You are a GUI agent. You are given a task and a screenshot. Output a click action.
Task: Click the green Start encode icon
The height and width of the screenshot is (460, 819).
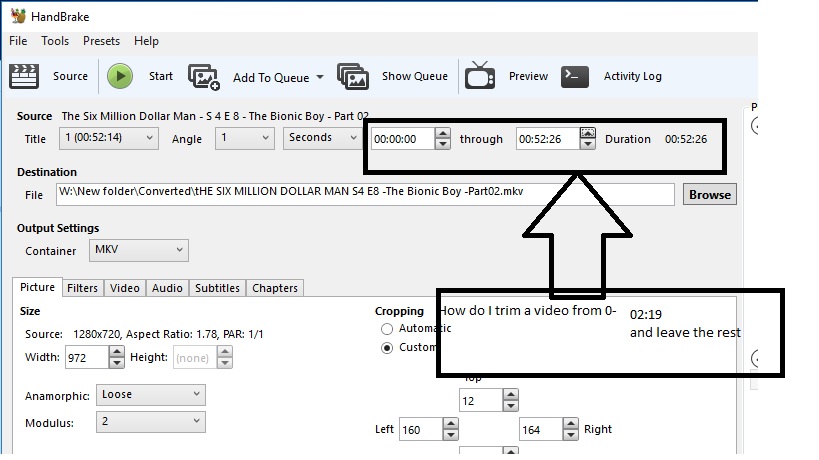[x=120, y=76]
